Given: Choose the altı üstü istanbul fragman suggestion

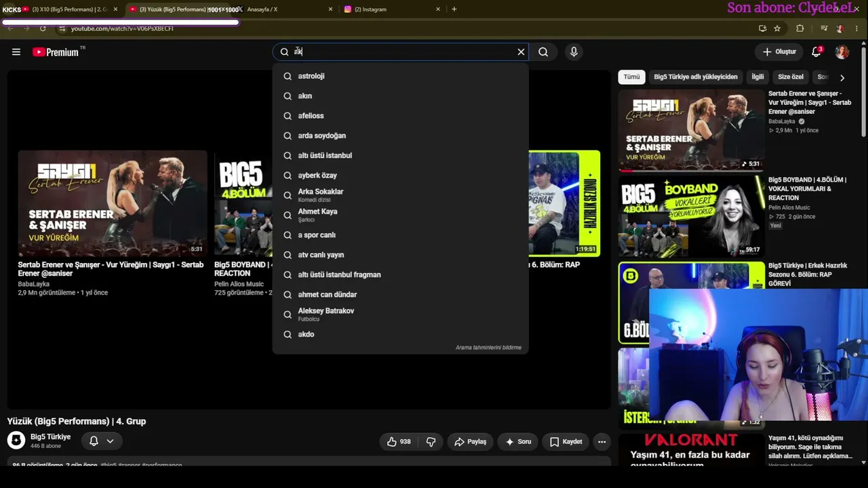Looking at the screenshot, I should (400, 274).
